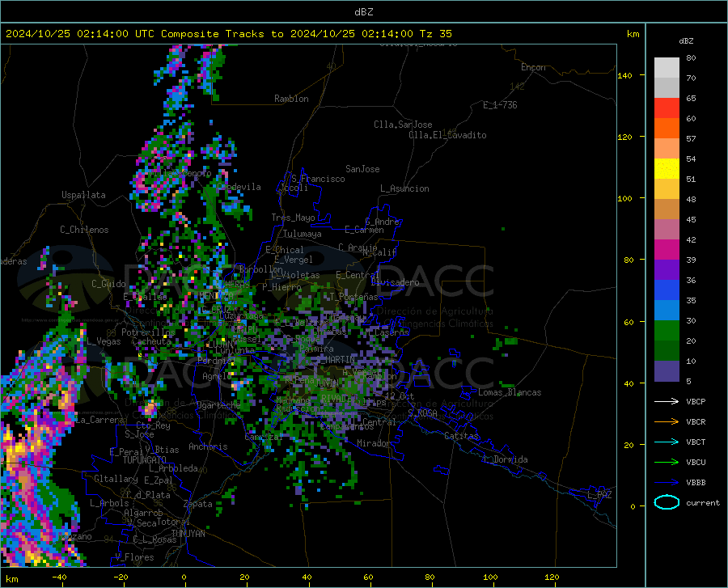Screen dimensions: 728x588
Task: Click the VBBB legend label
Action: point(696,483)
